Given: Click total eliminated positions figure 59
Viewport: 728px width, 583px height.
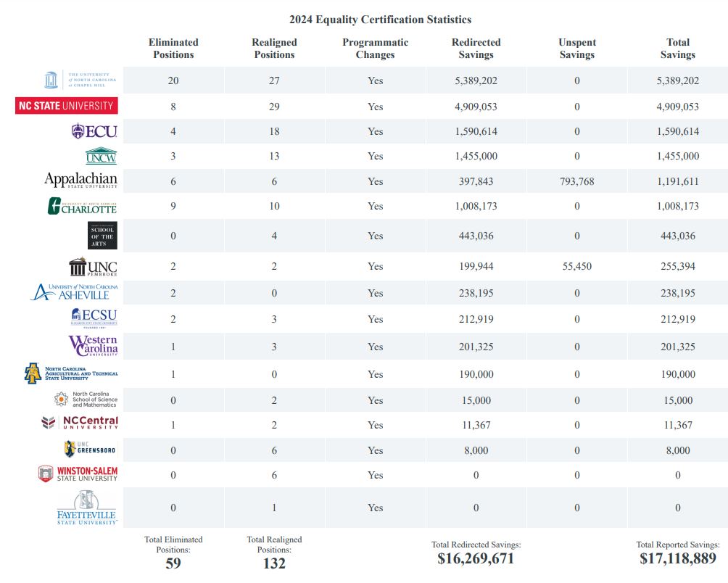Looking at the screenshot, I should coord(173,563).
